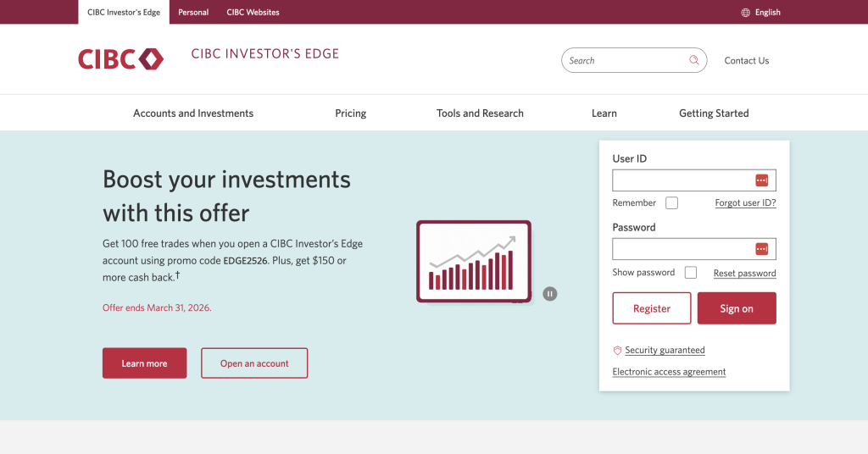Toggle the Remember user ID checkbox
This screenshot has height=454, width=868.
[x=671, y=203]
